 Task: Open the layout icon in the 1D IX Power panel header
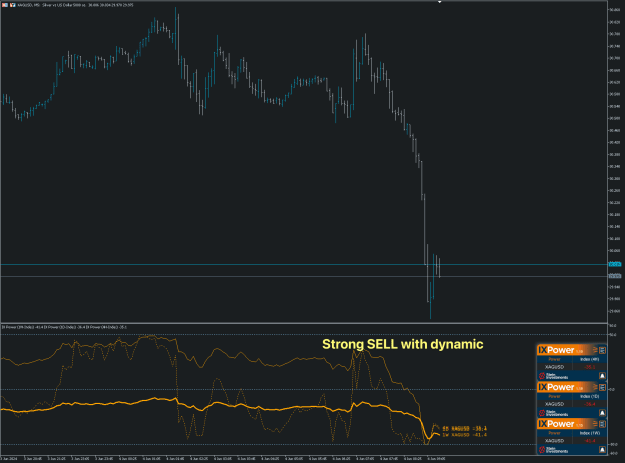click(x=602, y=387)
